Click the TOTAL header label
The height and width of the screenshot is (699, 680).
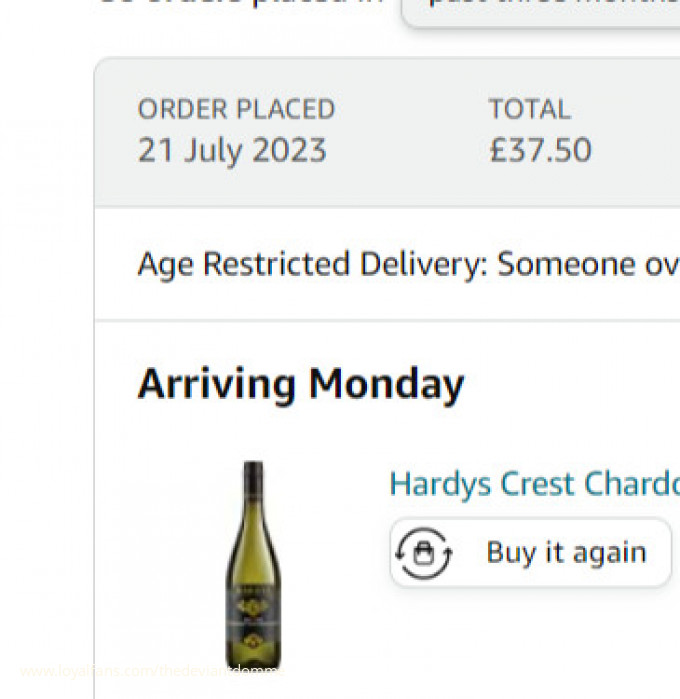coord(529,109)
